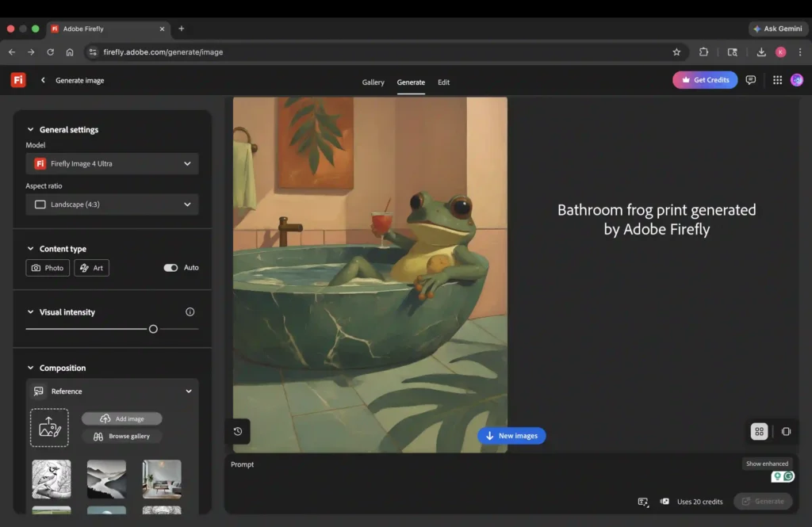This screenshot has height=527, width=812.
Task: Collapse the Reference section
Action: coord(189,391)
